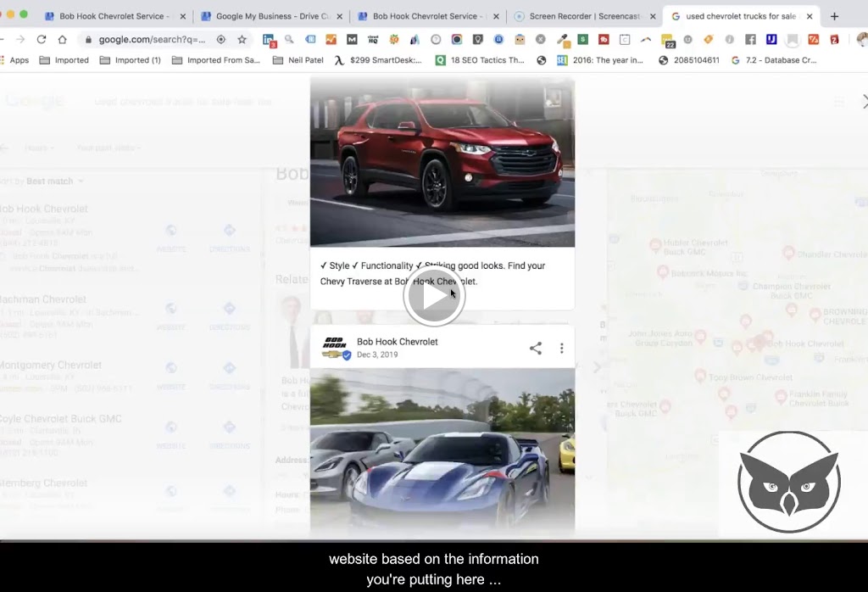Expand the Sort by Best match dropdown
This screenshot has height=592, width=868.
(x=42, y=182)
